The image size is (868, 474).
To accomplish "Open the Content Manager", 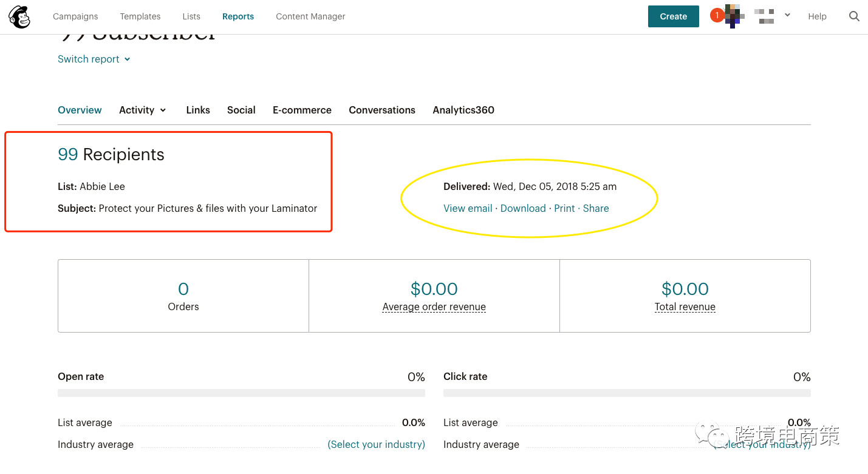I will pos(310,16).
